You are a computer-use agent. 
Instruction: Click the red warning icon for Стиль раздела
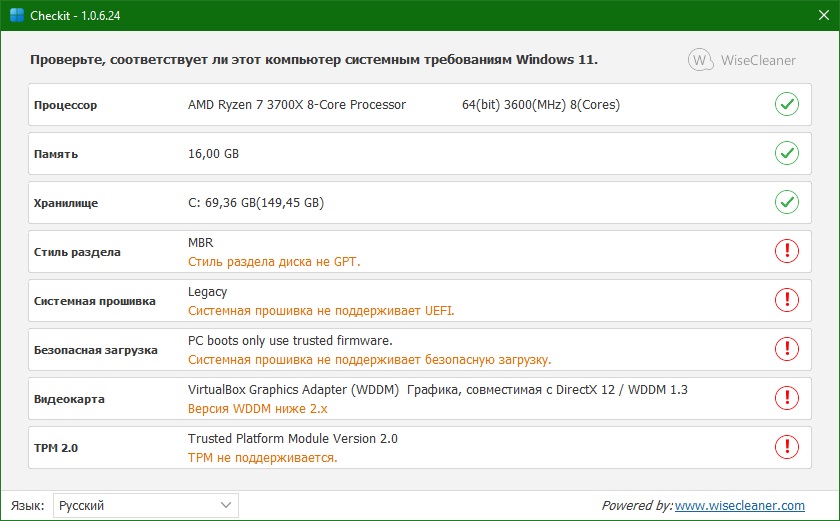click(x=786, y=251)
